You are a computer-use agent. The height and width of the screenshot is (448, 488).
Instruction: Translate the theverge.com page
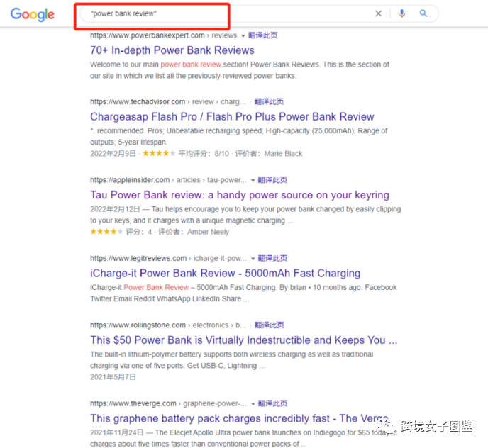272,403
